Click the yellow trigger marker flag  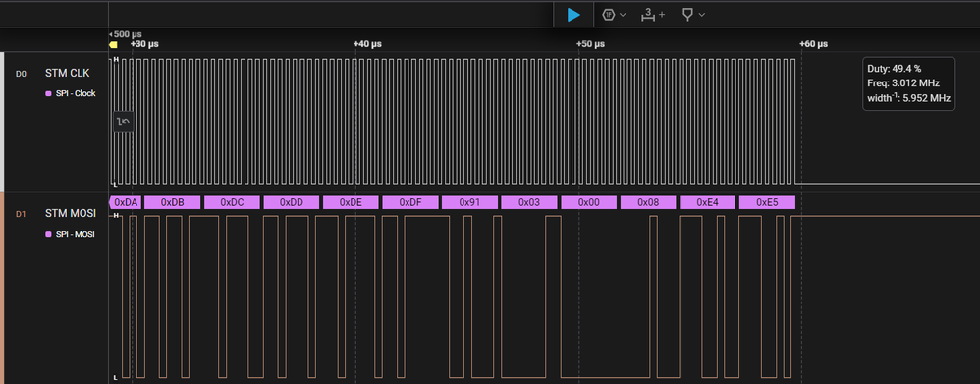pyautogui.click(x=113, y=45)
